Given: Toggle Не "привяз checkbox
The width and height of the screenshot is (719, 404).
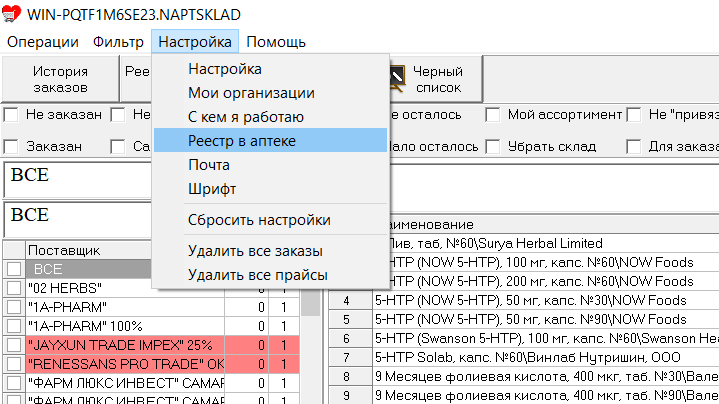Looking at the screenshot, I should tap(634, 115).
